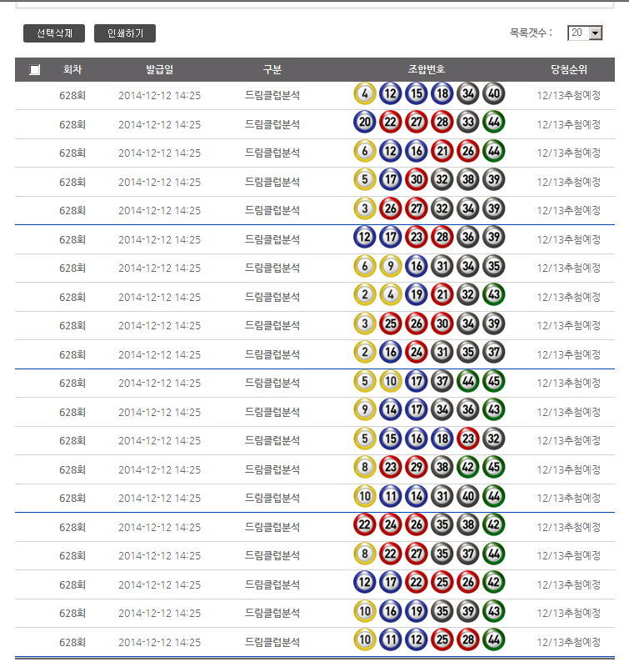
Task: Select the blue ball numbered 20
Action: [365, 123]
